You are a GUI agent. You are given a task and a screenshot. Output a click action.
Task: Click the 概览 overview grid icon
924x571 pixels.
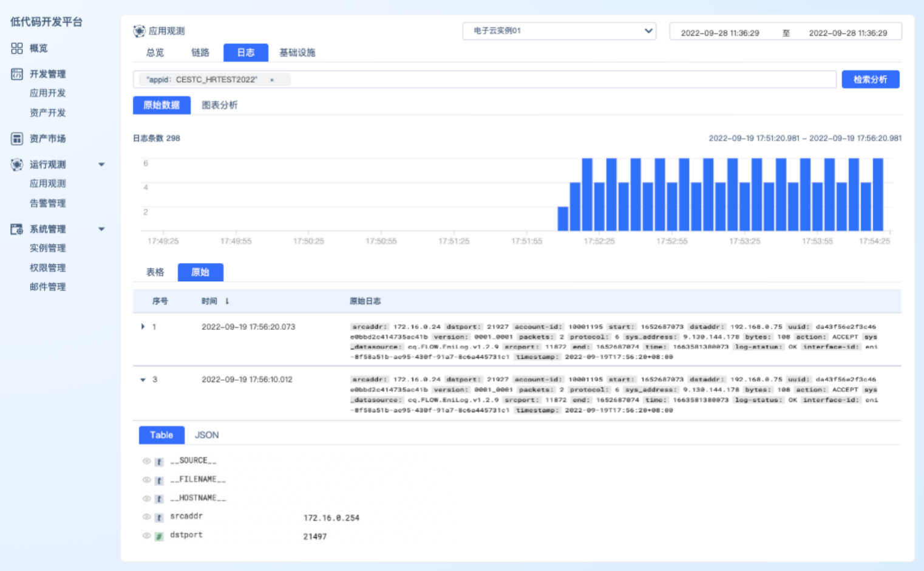(x=17, y=48)
